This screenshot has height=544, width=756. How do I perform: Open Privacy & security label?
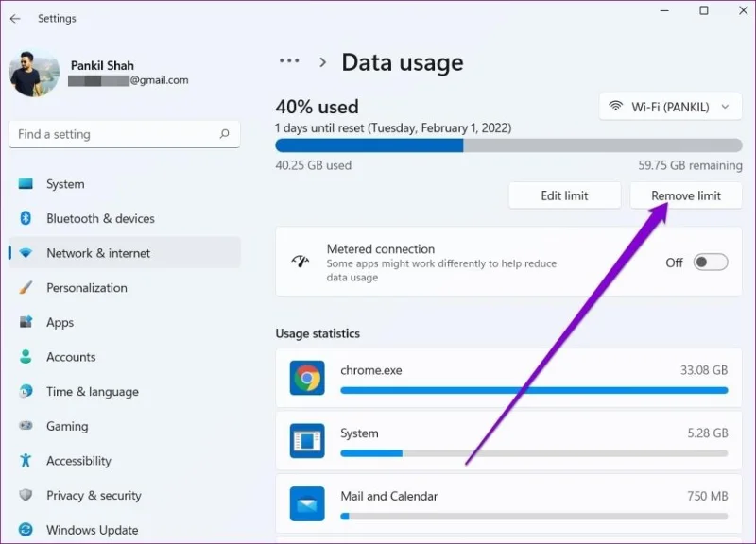(94, 495)
